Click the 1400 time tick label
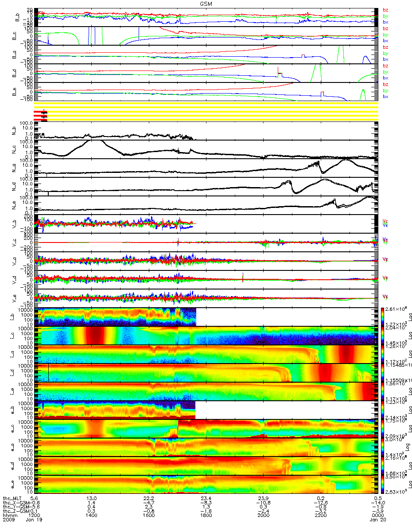 pos(92,515)
